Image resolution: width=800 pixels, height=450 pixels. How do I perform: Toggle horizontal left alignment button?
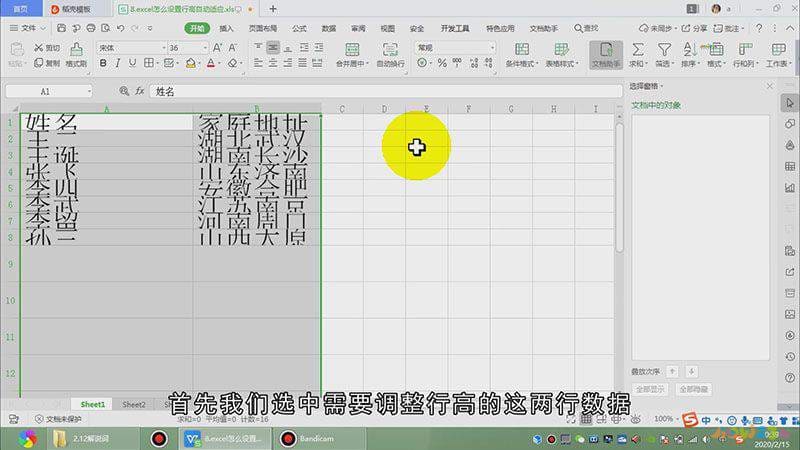click(x=258, y=63)
